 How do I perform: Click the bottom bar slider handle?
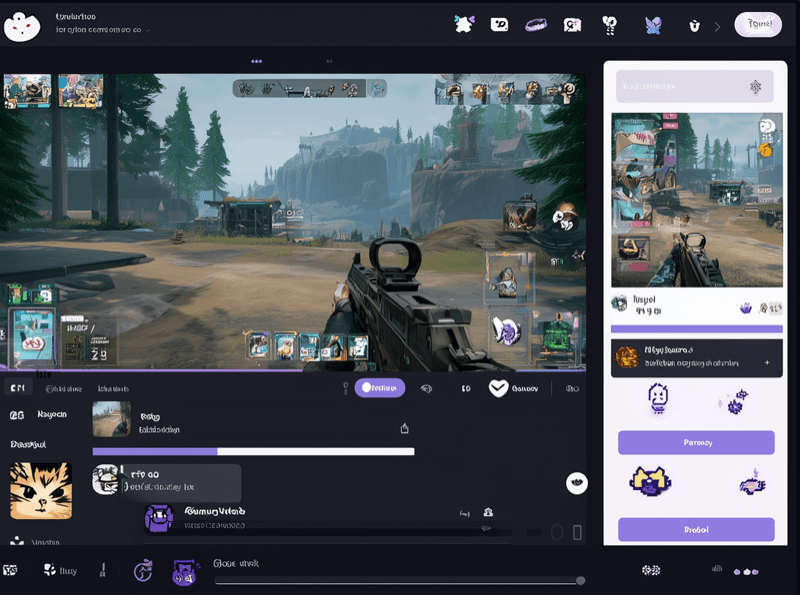pyautogui.click(x=580, y=580)
